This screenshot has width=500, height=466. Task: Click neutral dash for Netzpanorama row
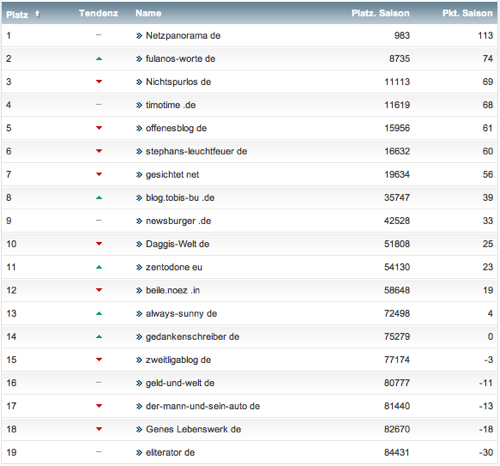click(98, 35)
